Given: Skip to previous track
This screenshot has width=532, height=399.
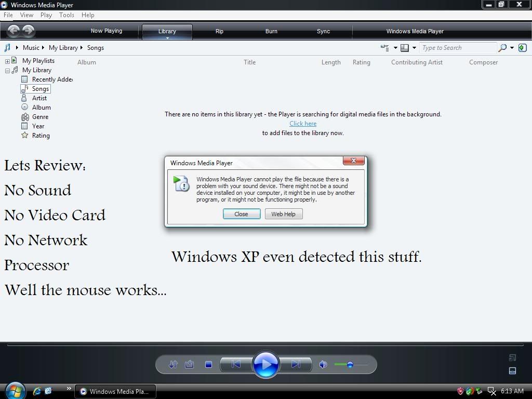Looking at the screenshot, I should (236, 364).
